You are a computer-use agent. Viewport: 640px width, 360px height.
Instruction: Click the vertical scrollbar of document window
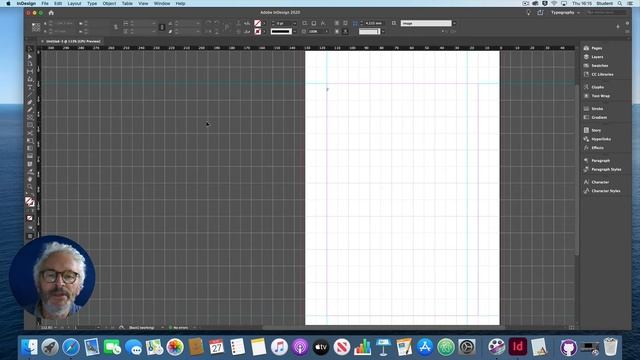tap(576, 169)
